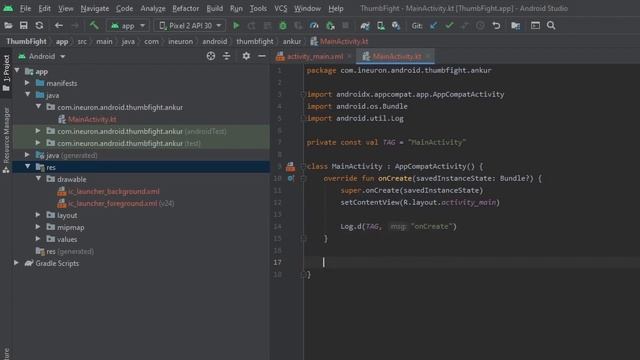Screen dimensions: 640x360
Task: Click Sync Project with Gradle Files icon
Action: 365,26
